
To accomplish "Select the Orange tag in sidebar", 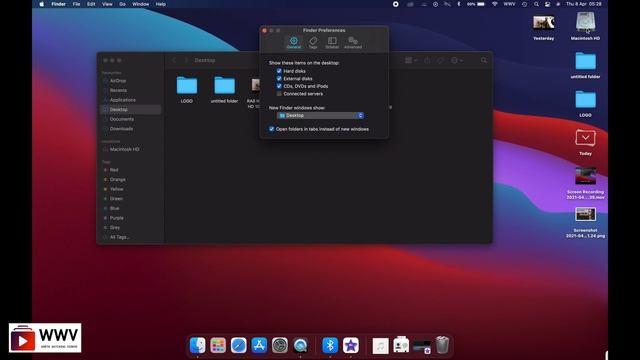I will tap(131, 180).
